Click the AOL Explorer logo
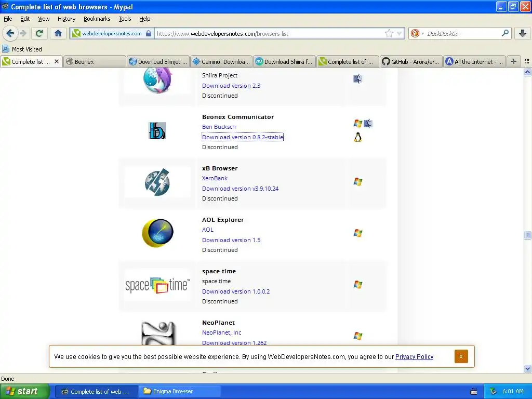This screenshot has width=532, height=399. [x=157, y=233]
